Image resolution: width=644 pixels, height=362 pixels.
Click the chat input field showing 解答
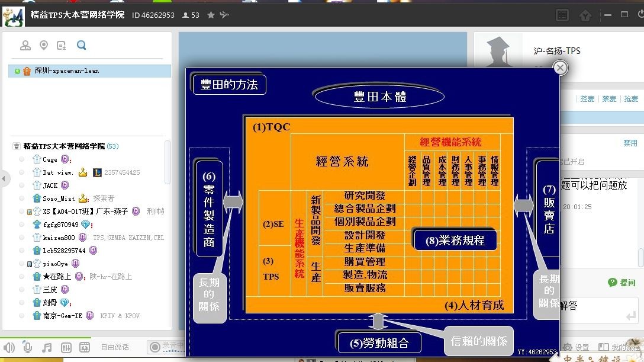[599, 310]
